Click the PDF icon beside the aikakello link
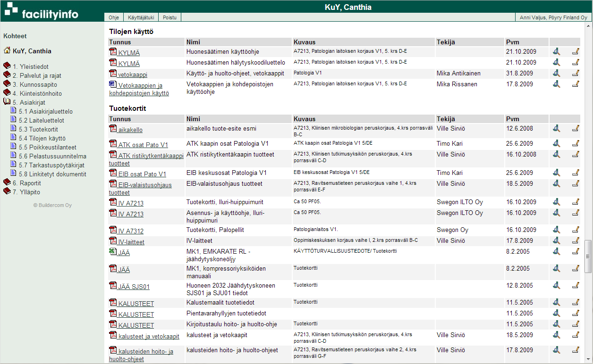Image resolution: width=593 pixels, height=364 pixels. tap(113, 129)
